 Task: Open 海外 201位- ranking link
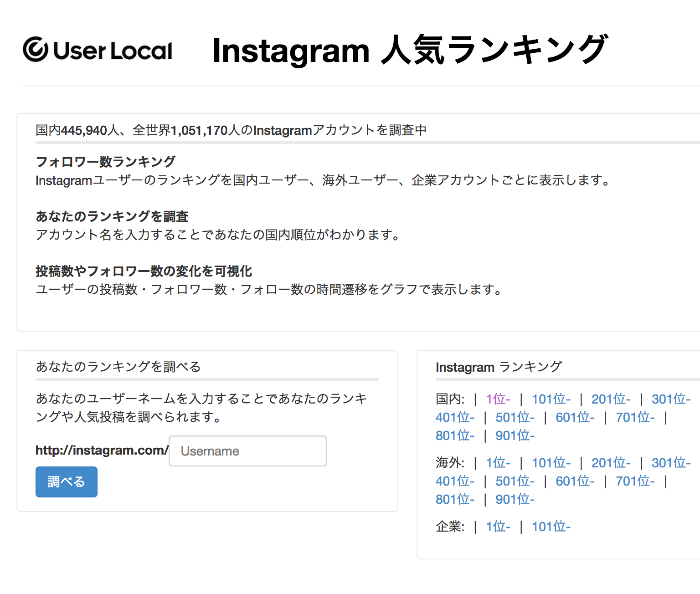(x=611, y=463)
